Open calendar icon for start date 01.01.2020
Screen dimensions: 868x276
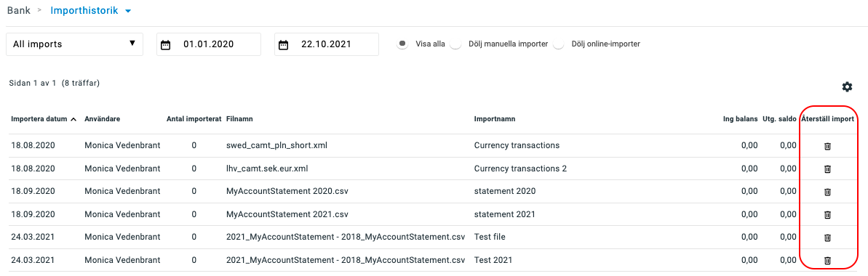(165, 45)
